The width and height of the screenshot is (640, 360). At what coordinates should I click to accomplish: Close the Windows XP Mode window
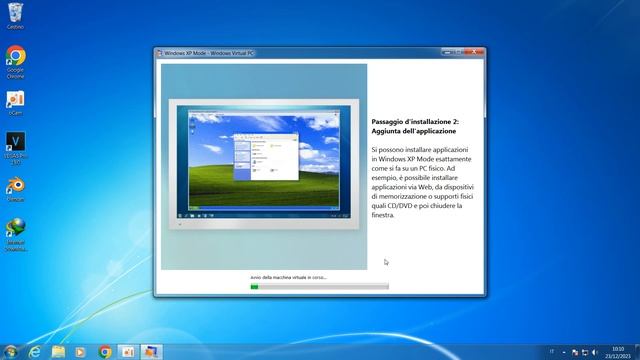pyautogui.click(x=474, y=52)
